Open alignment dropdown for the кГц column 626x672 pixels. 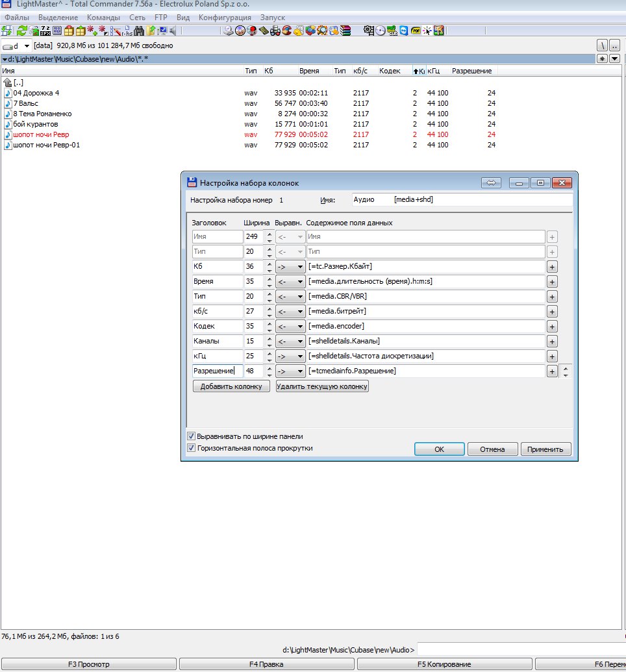[x=290, y=356]
